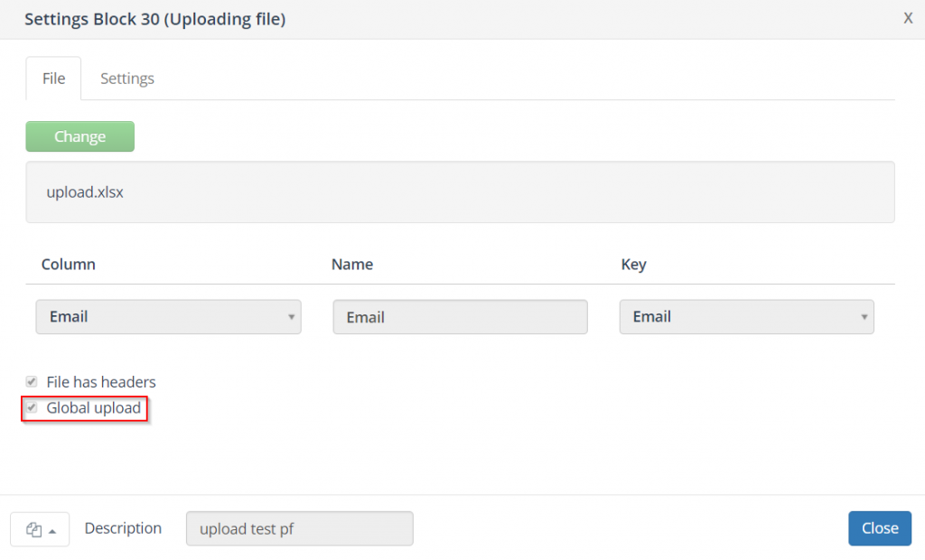Click the Settings Block 30 dialog title
Viewport: 925px width, 560px height.
click(x=154, y=19)
